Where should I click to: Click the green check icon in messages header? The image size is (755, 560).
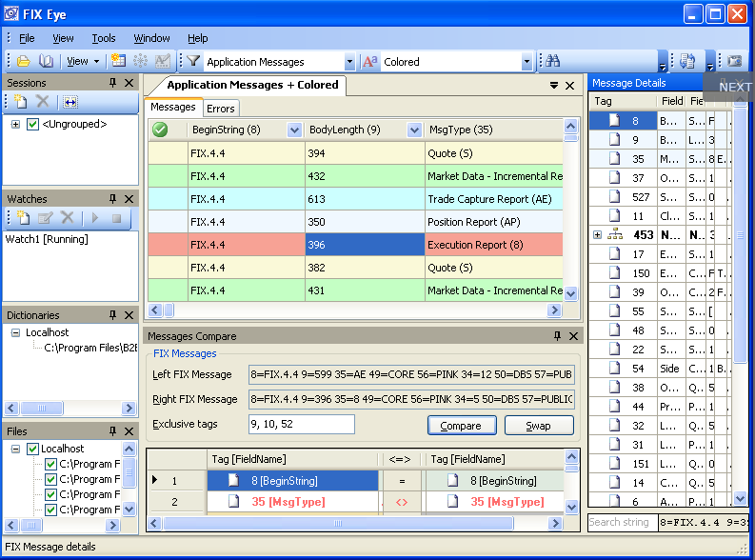(160, 130)
